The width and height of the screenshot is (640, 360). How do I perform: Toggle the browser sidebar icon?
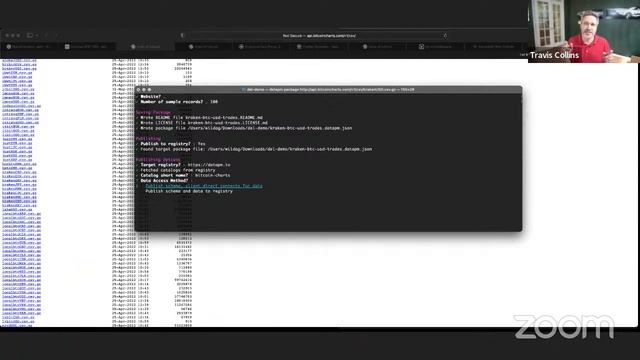click(x=30, y=36)
